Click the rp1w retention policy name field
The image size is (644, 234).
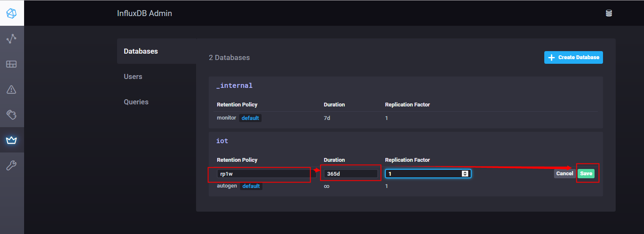(266, 174)
